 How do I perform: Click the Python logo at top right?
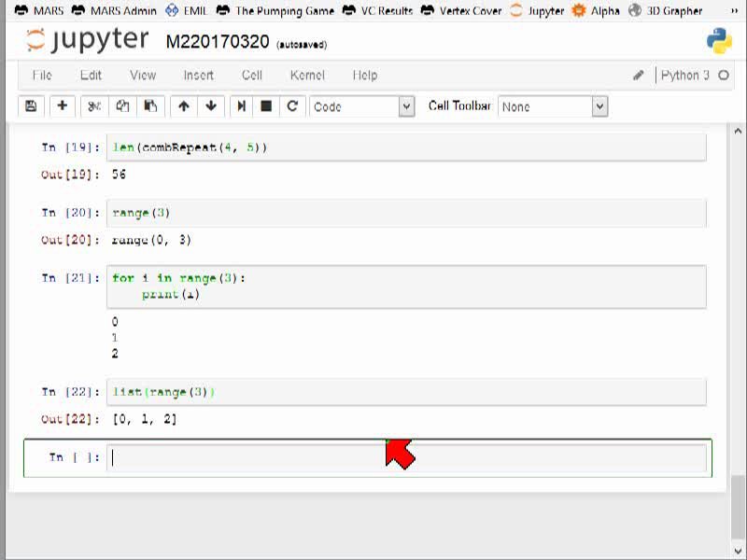[719, 41]
